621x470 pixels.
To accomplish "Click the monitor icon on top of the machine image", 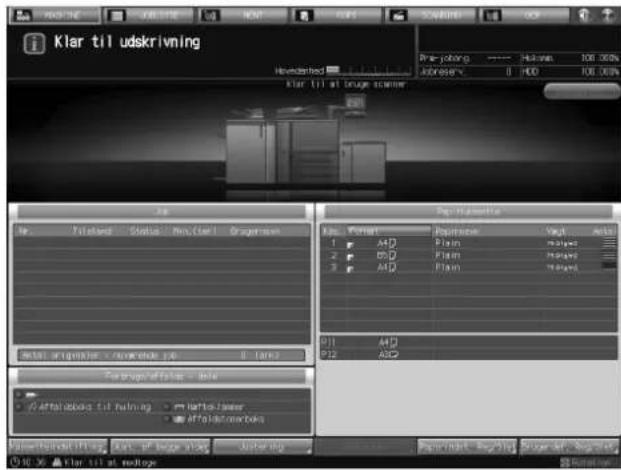I will click(x=354, y=103).
